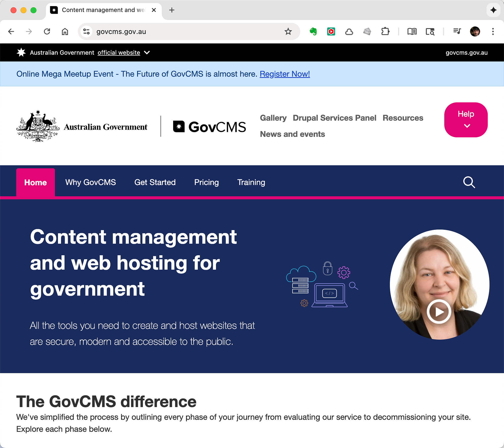Click the browser forward arrow
The height and width of the screenshot is (448, 504).
(29, 31)
